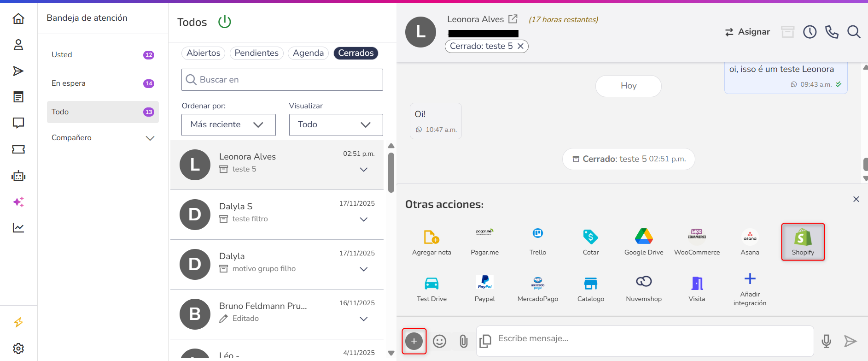868x361 pixels.
Task: Open Dalyla S teste filtro conversation
Action: pyautogui.click(x=277, y=215)
